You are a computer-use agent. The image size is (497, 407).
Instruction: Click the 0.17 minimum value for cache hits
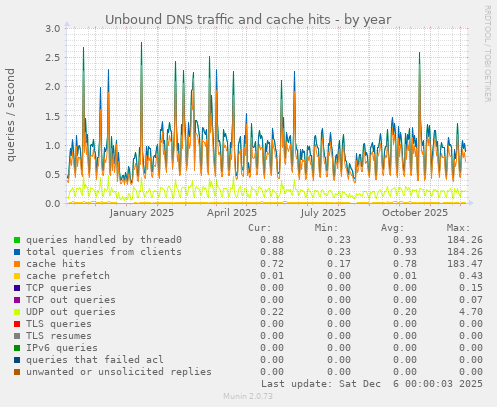coord(339,264)
